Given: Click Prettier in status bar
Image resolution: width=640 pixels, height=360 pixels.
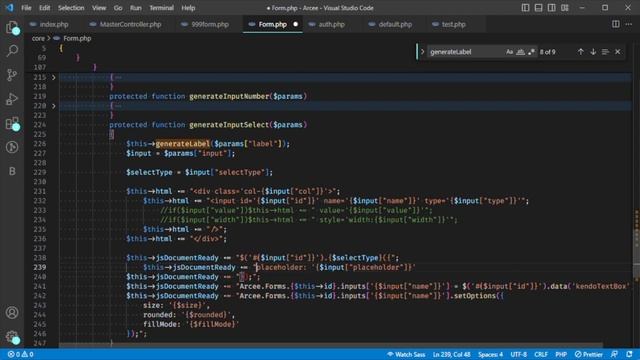Looking at the screenshot, I should tap(589, 354).
